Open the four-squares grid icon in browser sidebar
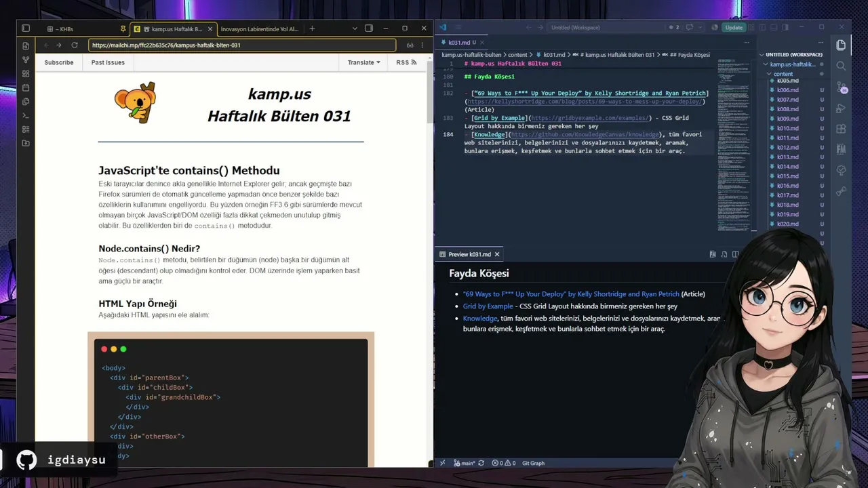The image size is (868, 488). click(x=26, y=73)
